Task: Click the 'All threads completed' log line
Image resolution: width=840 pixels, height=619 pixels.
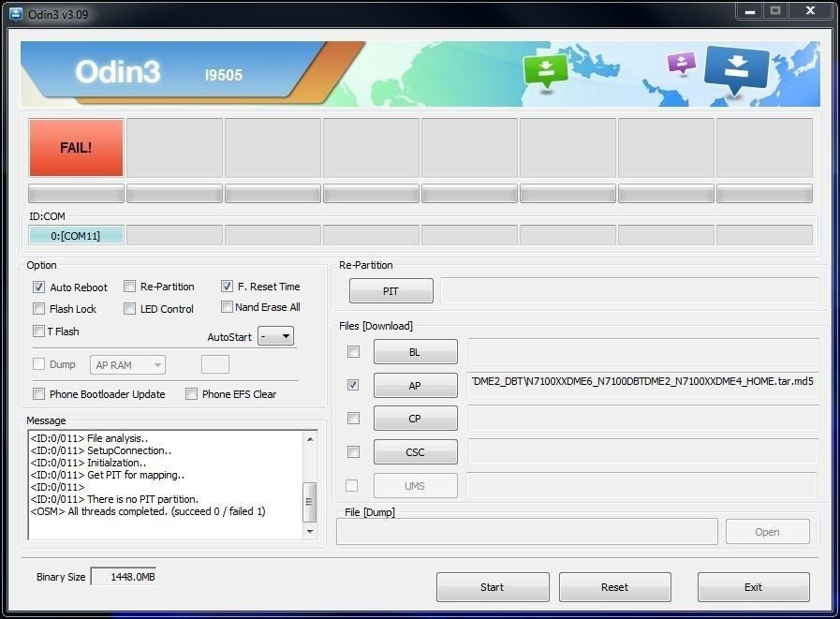Action: (x=148, y=511)
